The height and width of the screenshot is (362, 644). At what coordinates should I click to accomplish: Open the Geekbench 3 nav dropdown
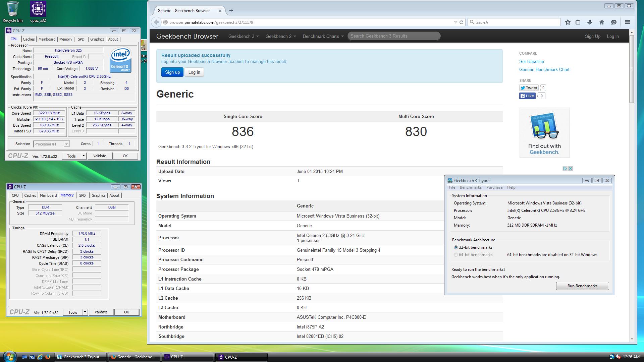click(243, 36)
